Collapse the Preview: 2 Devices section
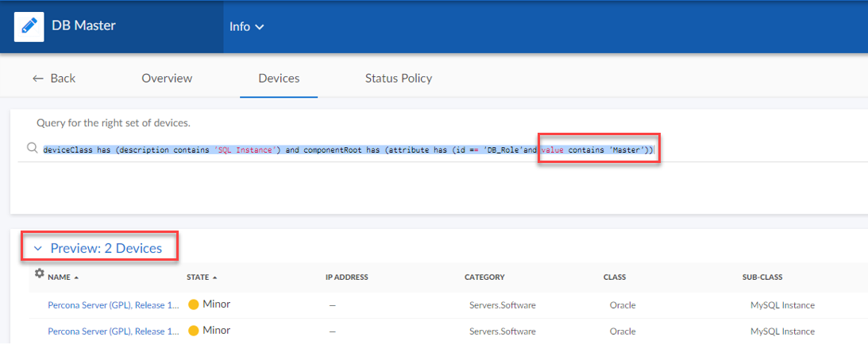Screen dimensions: 868x345 (37, 249)
